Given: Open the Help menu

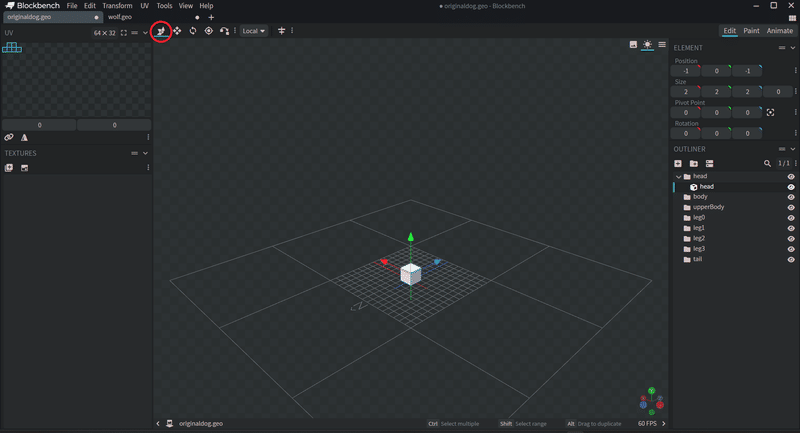Looking at the screenshot, I should coord(206,6).
